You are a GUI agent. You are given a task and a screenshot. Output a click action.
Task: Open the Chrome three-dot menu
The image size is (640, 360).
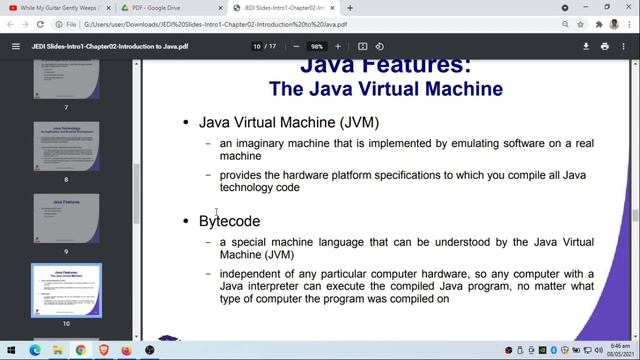[629, 24]
